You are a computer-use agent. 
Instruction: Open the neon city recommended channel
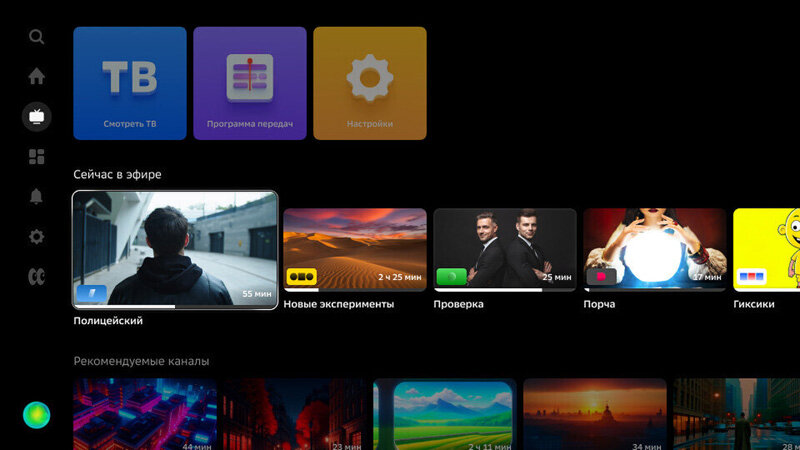coord(145,414)
